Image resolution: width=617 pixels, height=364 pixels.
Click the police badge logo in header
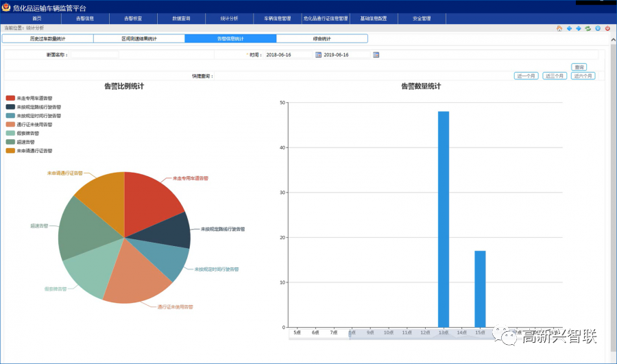pos(6,7)
